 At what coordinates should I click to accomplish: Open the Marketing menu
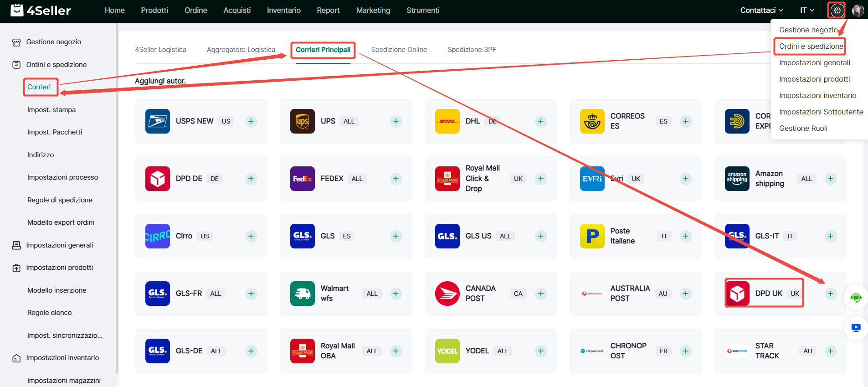tap(373, 10)
